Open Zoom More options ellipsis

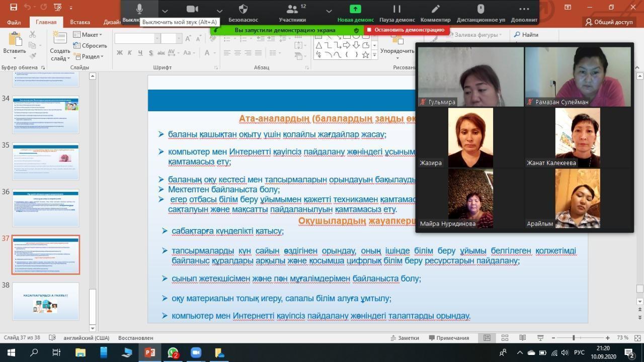click(524, 9)
